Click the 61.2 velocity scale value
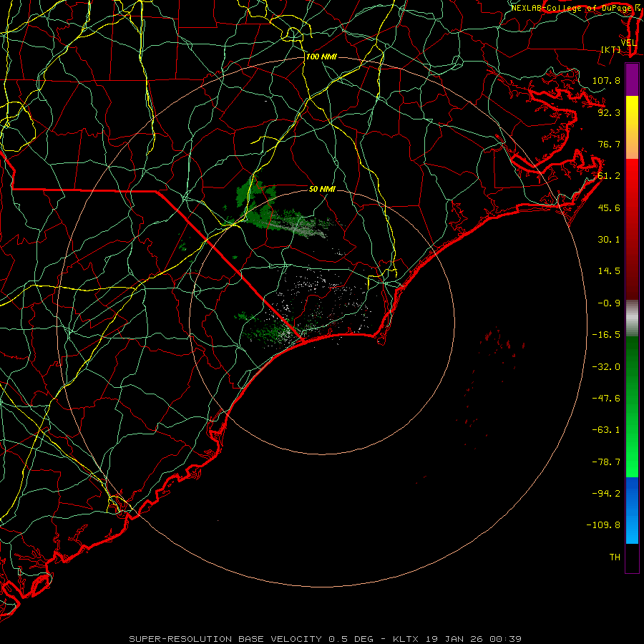 (609, 176)
